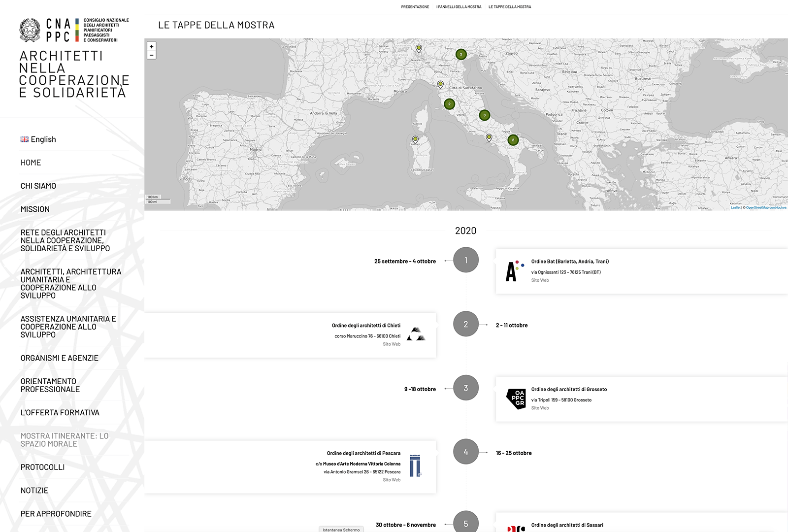Select timeline marker number 4
Viewport: 788px width, 532px height.
click(x=466, y=452)
